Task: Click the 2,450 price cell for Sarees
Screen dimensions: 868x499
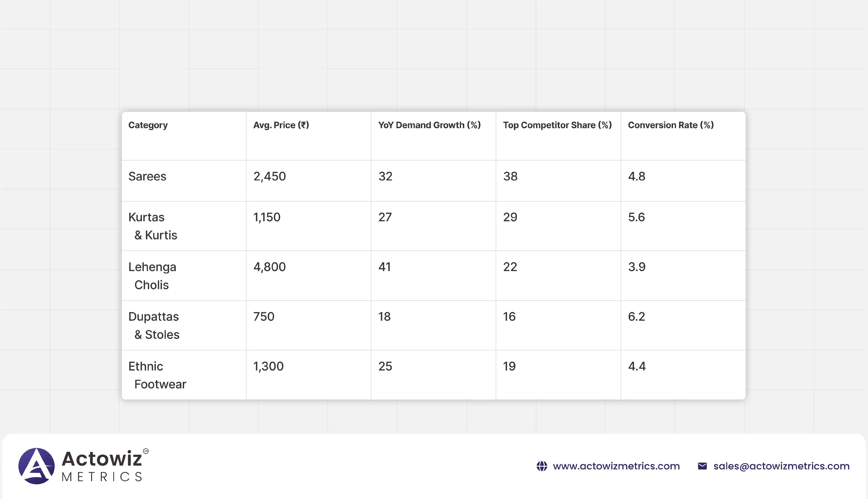Action: click(269, 177)
